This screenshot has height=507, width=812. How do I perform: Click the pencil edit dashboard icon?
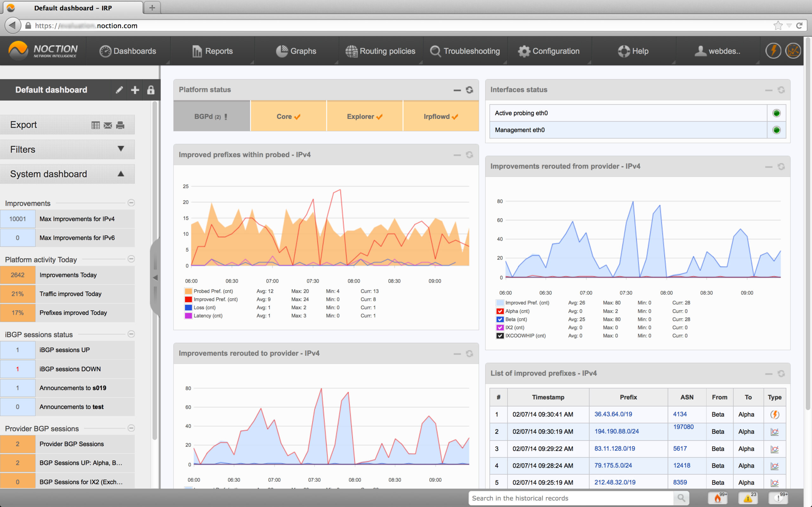pyautogui.click(x=119, y=90)
